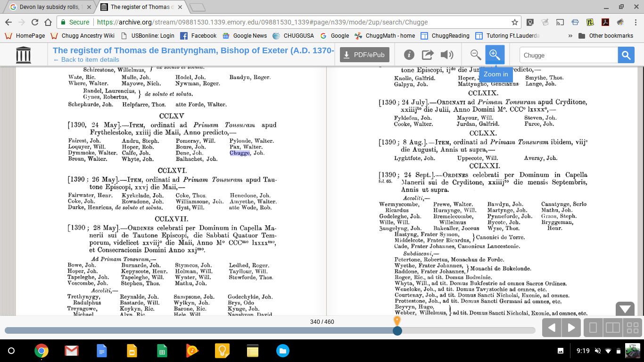Click the Cast extension icon
644x362 pixels.
click(560, 22)
